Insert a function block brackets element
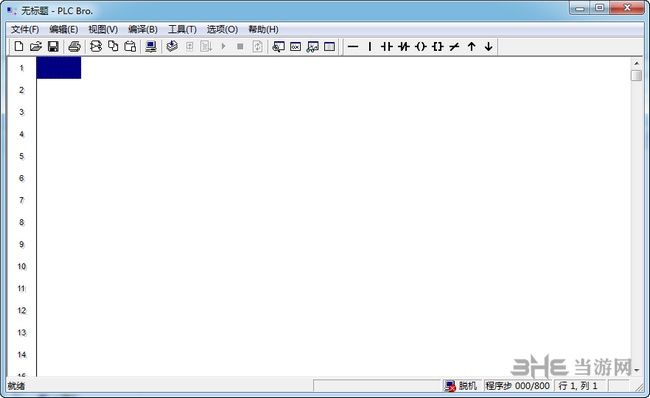This screenshot has width=650, height=398. pyautogui.click(x=438, y=46)
